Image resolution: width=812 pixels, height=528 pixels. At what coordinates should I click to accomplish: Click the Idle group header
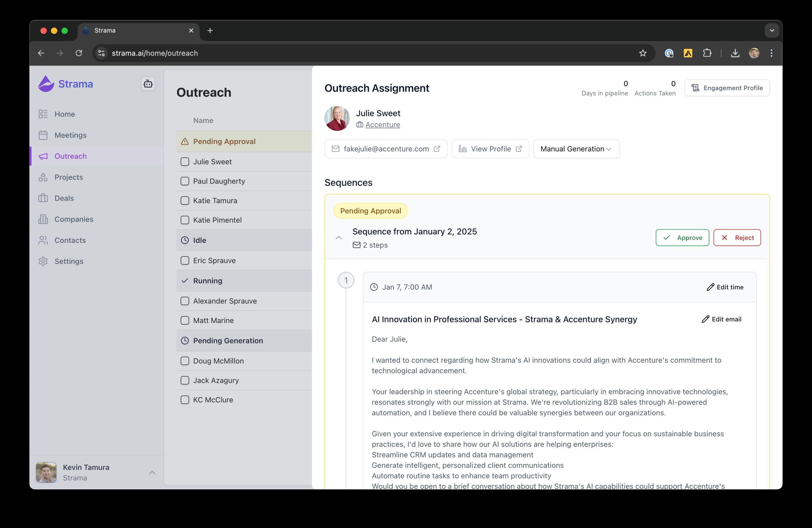244,240
